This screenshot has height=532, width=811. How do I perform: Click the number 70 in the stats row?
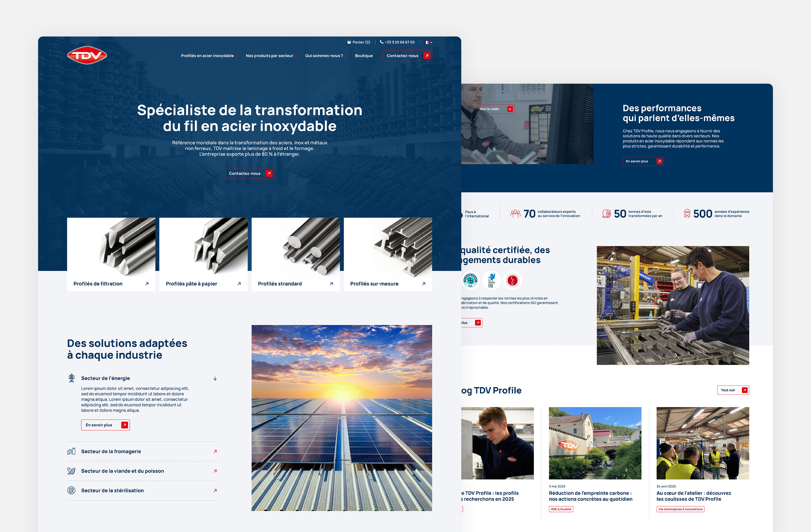click(x=529, y=214)
